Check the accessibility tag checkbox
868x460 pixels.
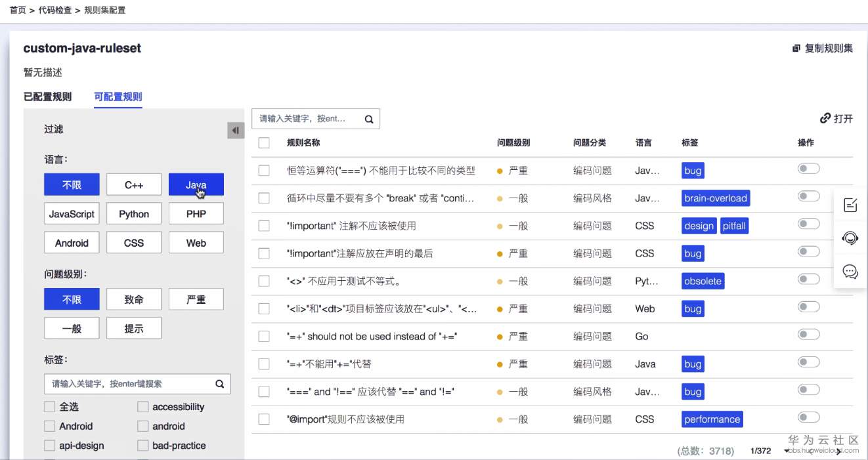pos(142,407)
